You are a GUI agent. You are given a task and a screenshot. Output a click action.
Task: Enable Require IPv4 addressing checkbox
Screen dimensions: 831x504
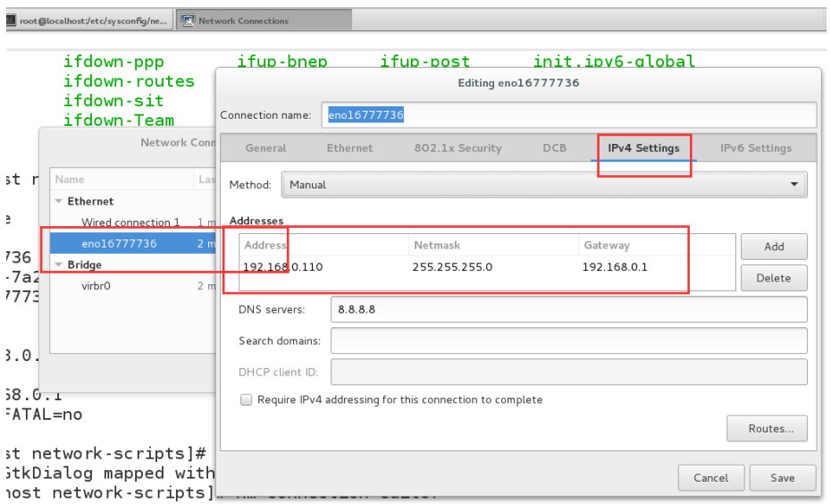247,400
